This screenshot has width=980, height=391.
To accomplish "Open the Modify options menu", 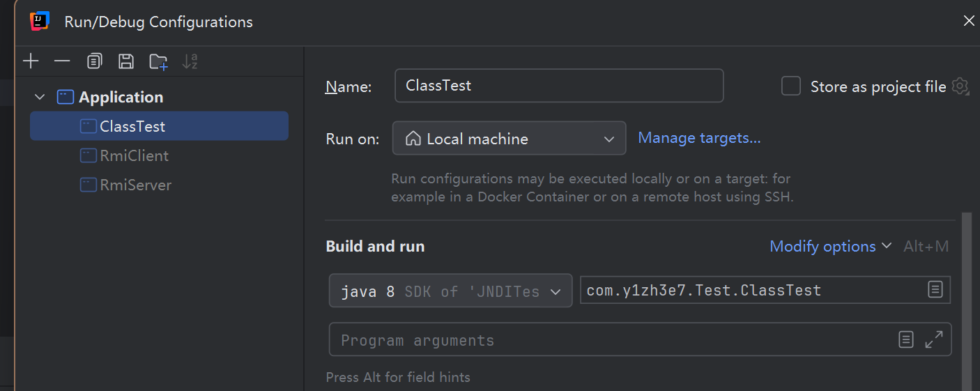I will (x=830, y=246).
